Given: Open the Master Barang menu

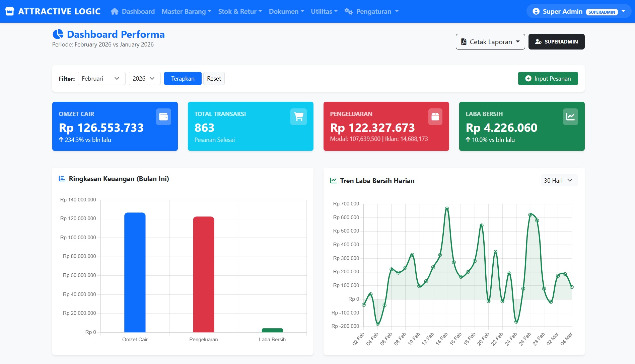Looking at the screenshot, I should pos(186,11).
